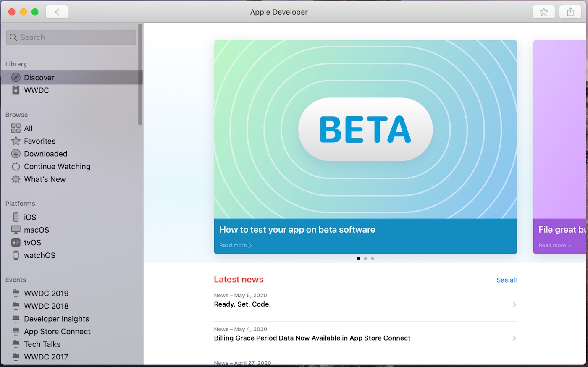The height and width of the screenshot is (367, 588).
Task: Check What's New section
Action: click(x=45, y=179)
